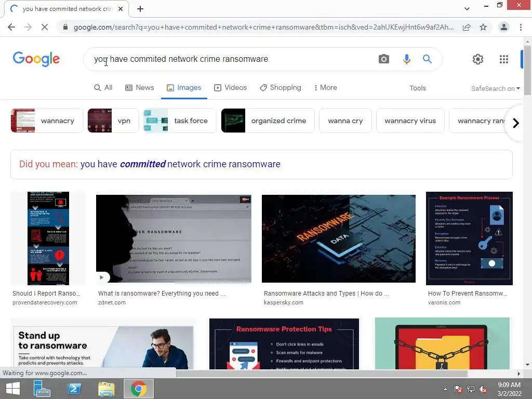Click the Search by image camera icon
The height and width of the screenshot is (399, 532).
pyautogui.click(x=384, y=59)
